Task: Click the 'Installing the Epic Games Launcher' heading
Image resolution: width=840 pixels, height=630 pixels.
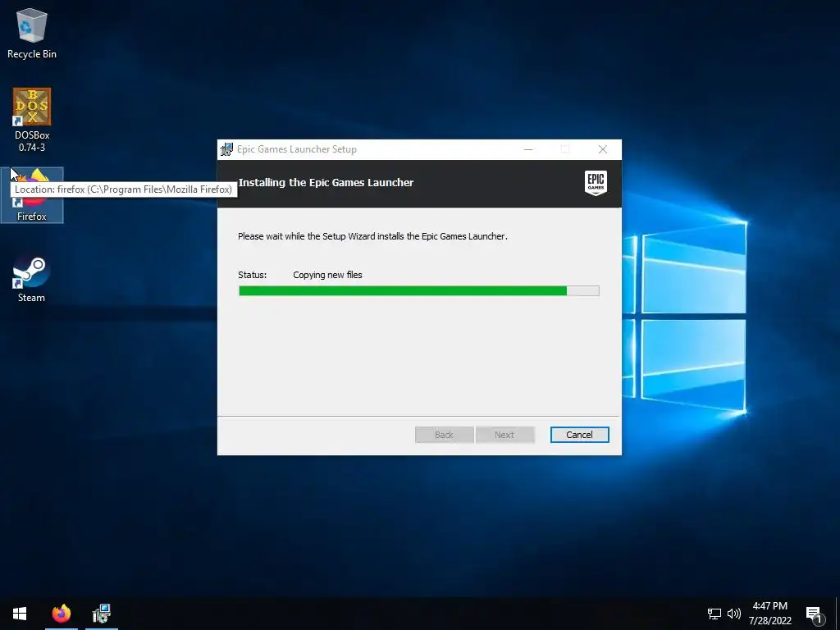Action: point(326,183)
